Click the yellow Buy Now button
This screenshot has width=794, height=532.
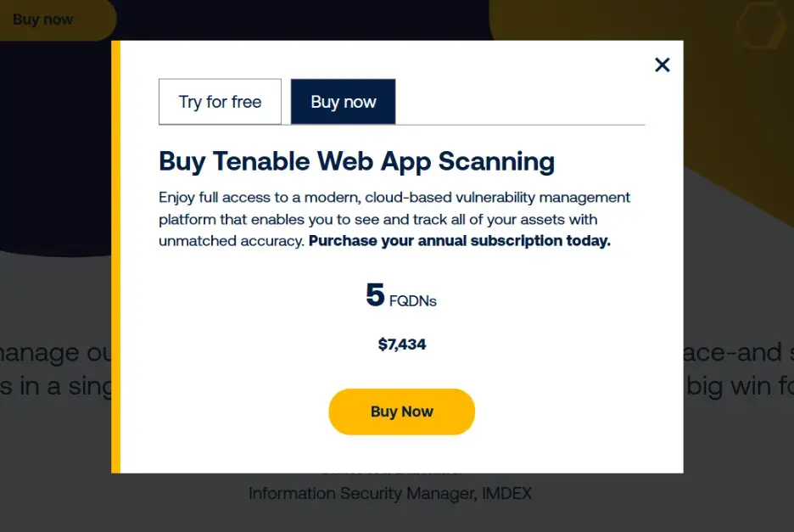[x=401, y=412]
